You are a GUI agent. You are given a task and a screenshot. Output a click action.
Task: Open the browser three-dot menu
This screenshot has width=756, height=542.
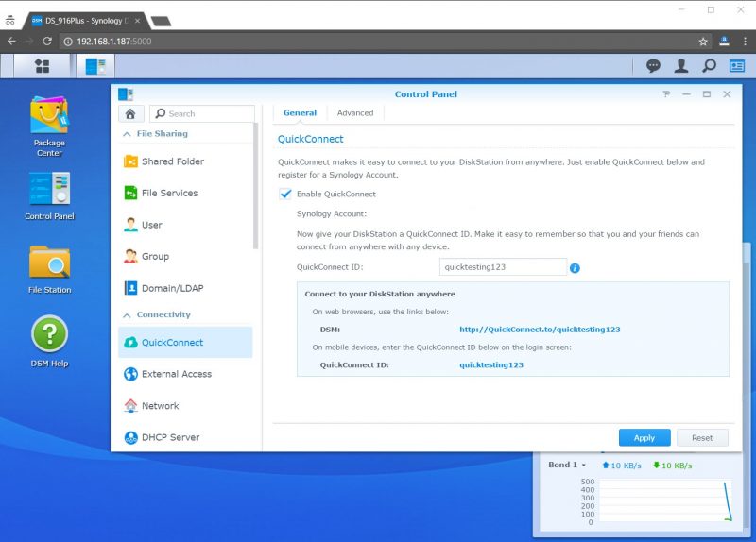745,42
